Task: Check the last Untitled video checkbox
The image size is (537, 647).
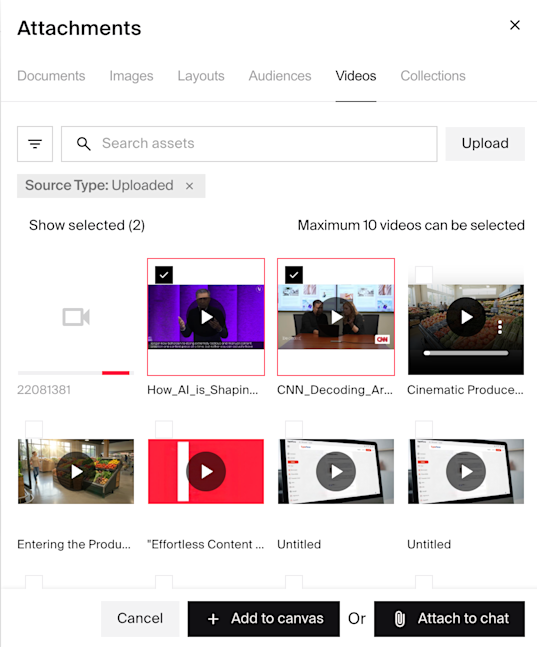Action: (424, 429)
